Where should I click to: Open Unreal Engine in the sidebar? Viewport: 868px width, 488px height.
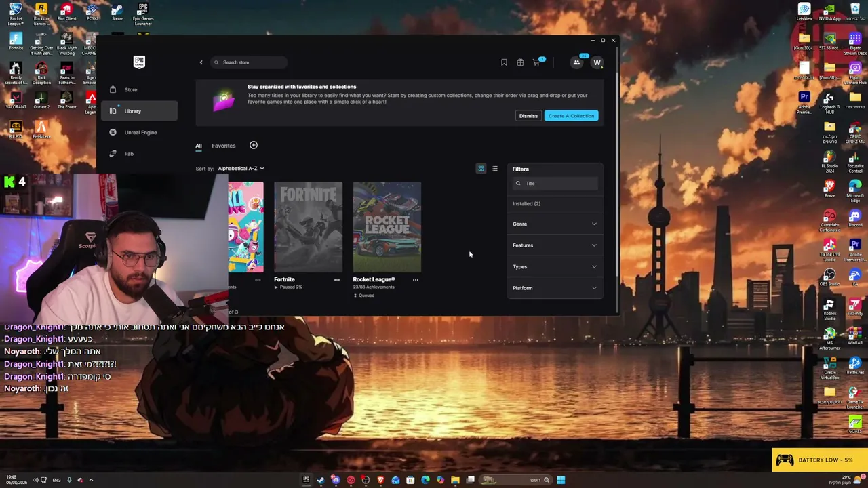[139, 132]
